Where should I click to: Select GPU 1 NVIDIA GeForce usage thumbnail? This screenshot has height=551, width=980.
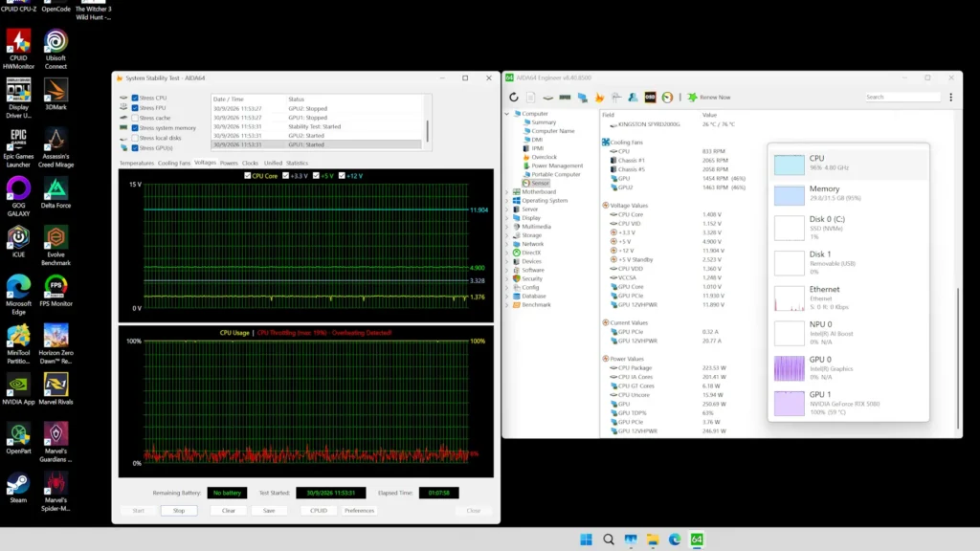coord(790,404)
